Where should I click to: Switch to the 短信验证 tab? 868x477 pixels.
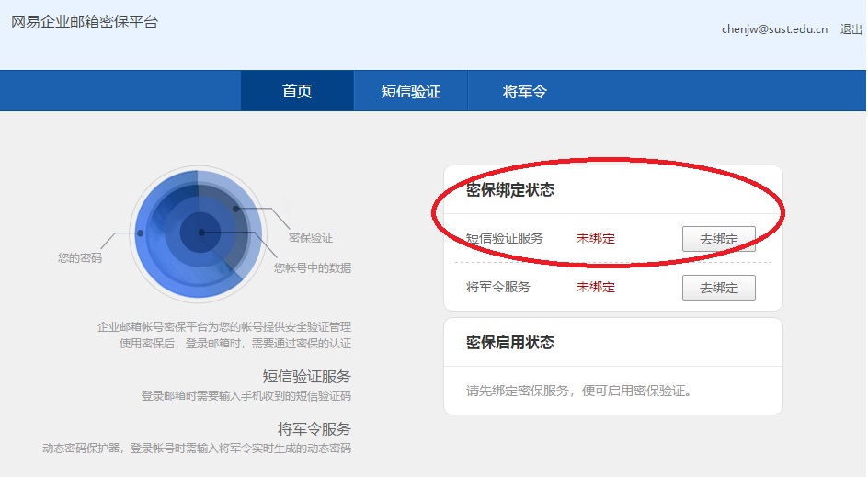pos(411,91)
